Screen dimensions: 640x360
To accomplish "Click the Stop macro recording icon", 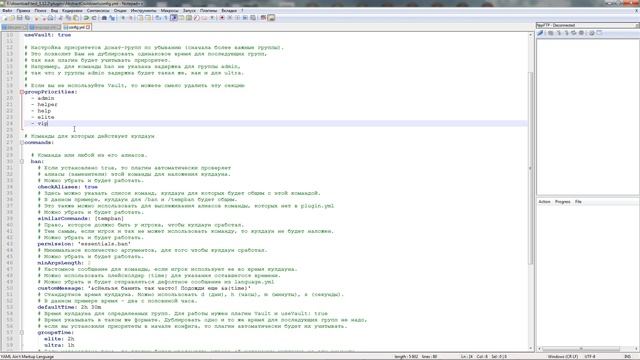I will tap(230, 18).
